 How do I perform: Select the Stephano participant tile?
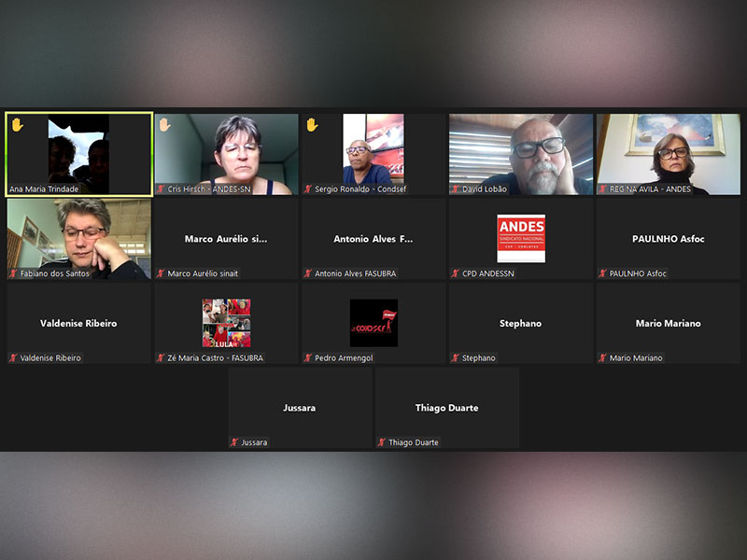521,323
